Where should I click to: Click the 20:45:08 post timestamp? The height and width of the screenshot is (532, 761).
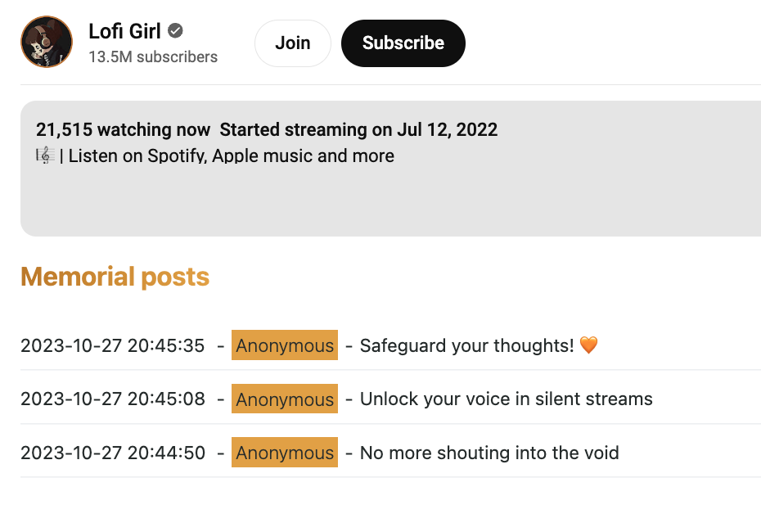click(x=113, y=399)
